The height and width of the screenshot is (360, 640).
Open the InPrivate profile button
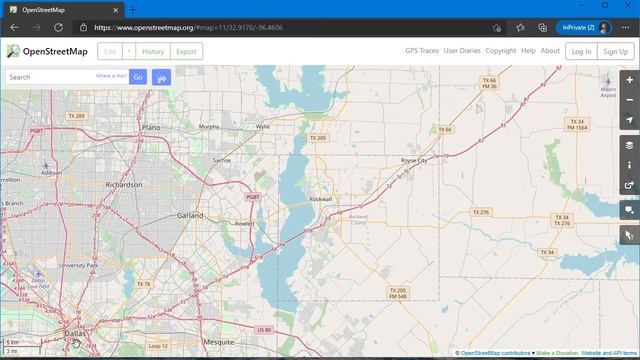(x=584, y=28)
